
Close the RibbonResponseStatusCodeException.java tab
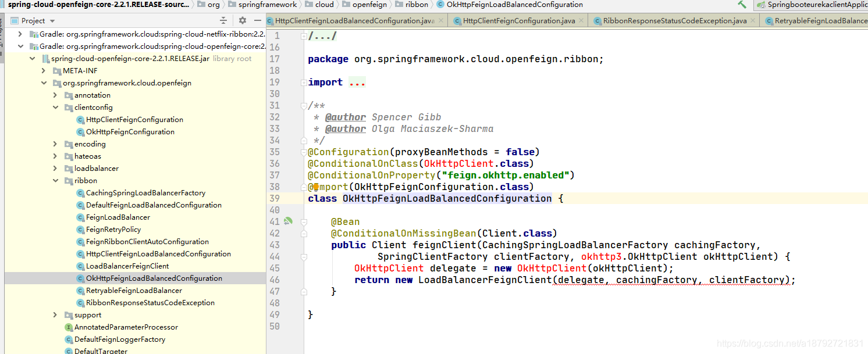tap(754, 21)
